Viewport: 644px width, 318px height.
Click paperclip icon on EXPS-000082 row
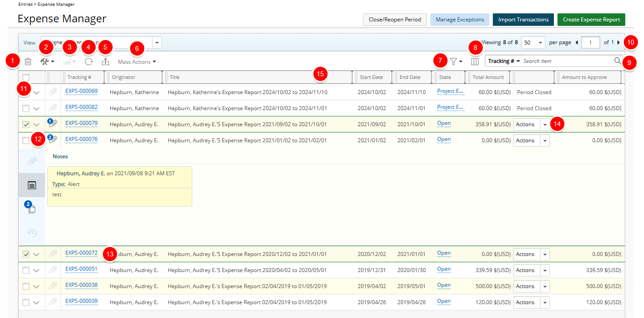click(53, 108)
